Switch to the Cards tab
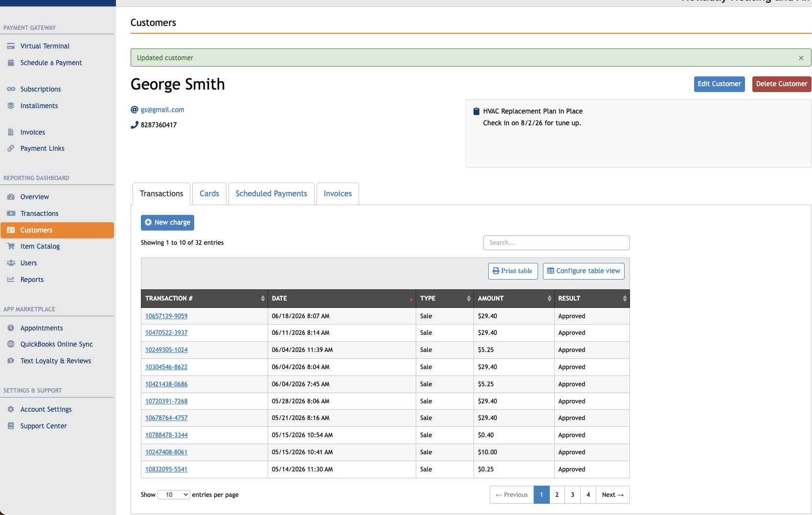This screenshot has width=812, height=515. [209, 194]
